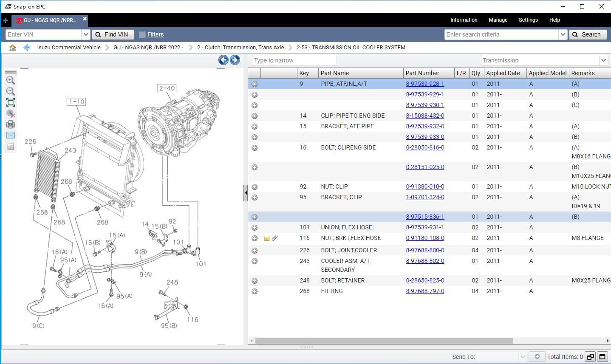Viewport: 611px width, 364px height.
Task: Clear the diagram search highlight
Action: [11, 113]
